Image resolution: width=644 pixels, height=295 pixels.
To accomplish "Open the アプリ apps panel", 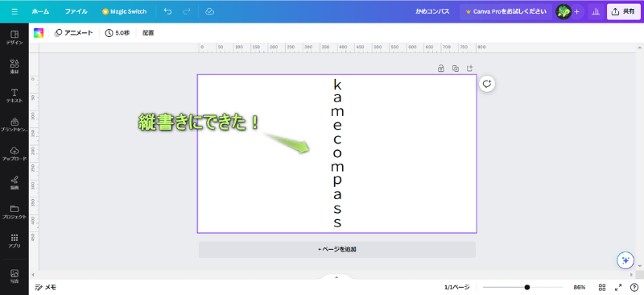I will [14, 241].
